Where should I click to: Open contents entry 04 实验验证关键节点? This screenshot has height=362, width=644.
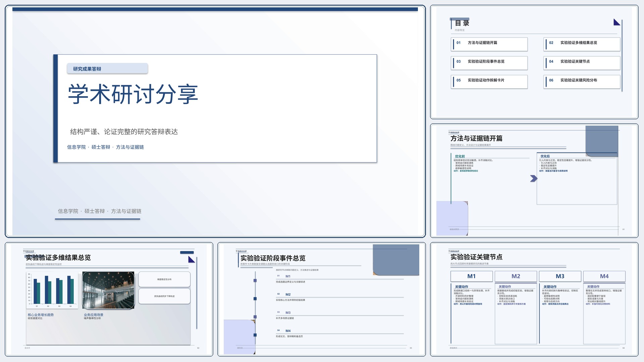point(582,63)
